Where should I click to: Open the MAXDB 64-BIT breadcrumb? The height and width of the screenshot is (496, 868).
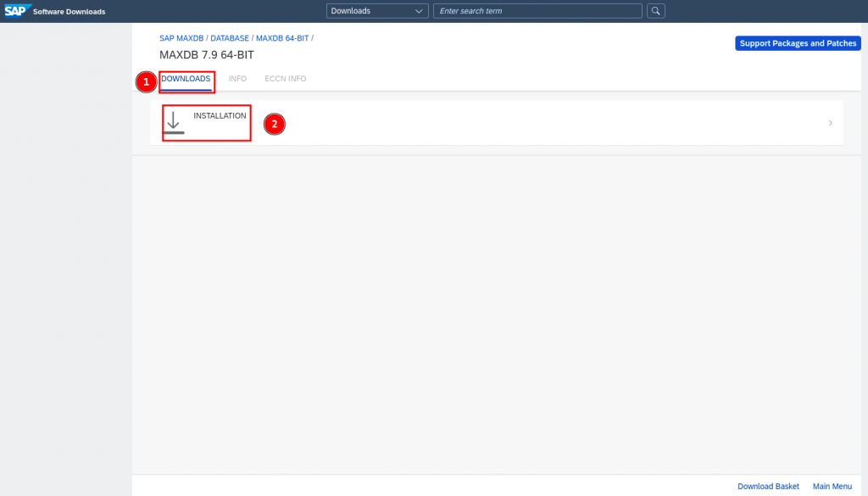tap(282, 38)
